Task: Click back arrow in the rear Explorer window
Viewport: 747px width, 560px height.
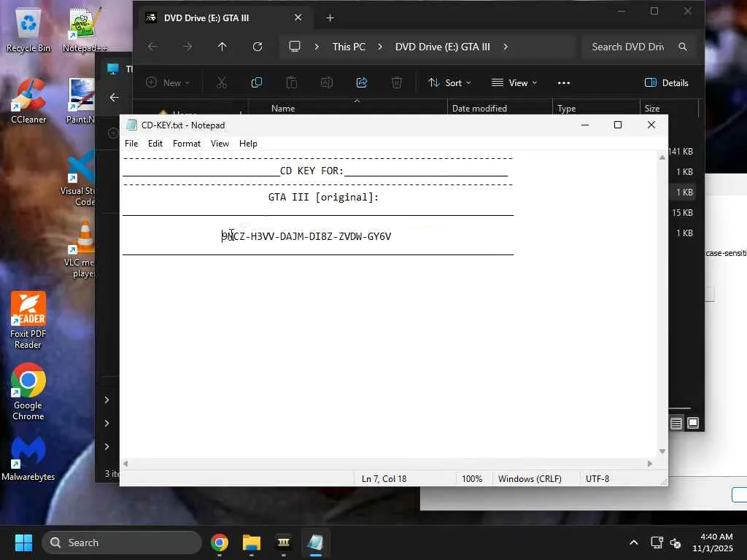Action: [x=115, y=98]
